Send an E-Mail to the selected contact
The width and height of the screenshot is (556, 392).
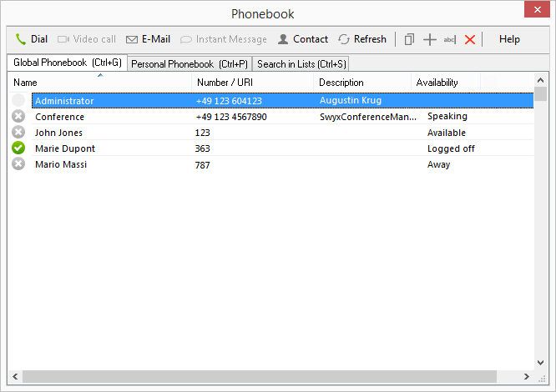pyautogui.click(x=148, y=39)
